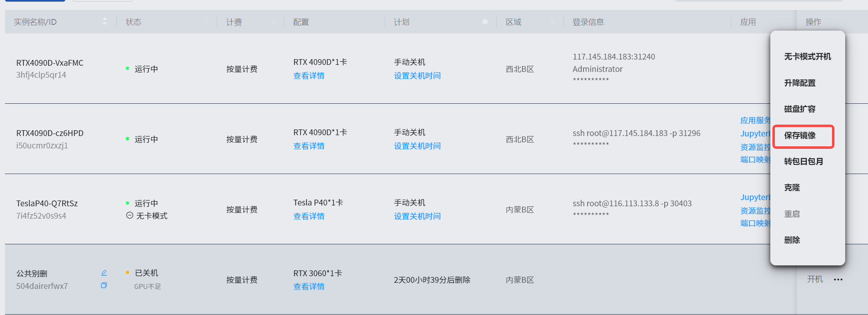The image size is (868, 315).
Task: Select 保存镜像 from the actions menu
Action: [800, 136]
